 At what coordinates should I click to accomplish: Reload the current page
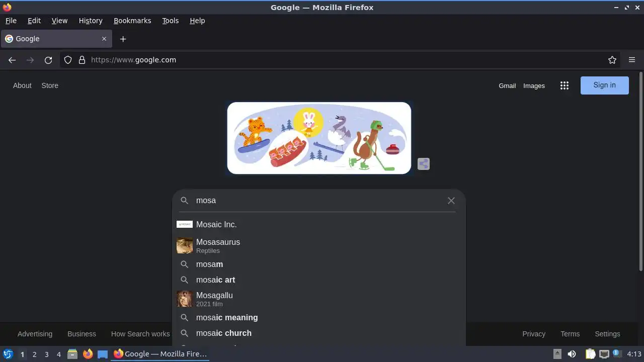pyautogui.click(x=48, y=60)
